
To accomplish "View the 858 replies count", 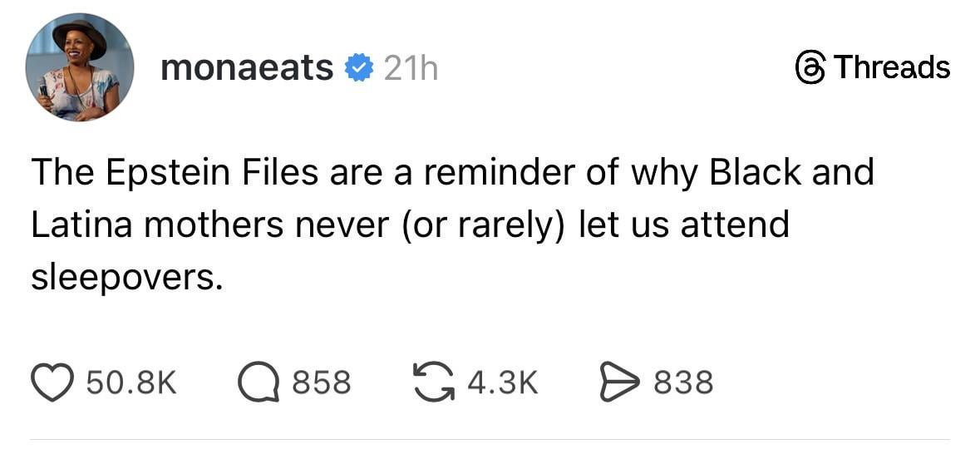I will [322, 382].
